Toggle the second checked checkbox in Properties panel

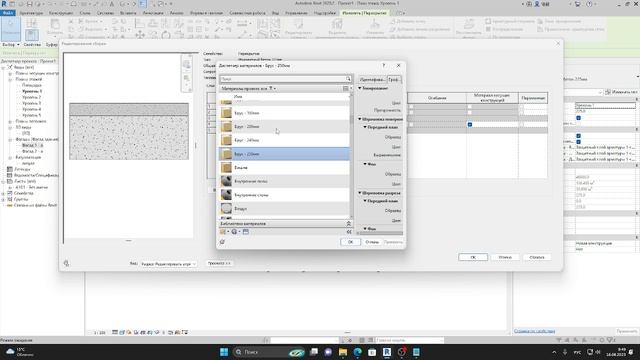click(578, 136)
